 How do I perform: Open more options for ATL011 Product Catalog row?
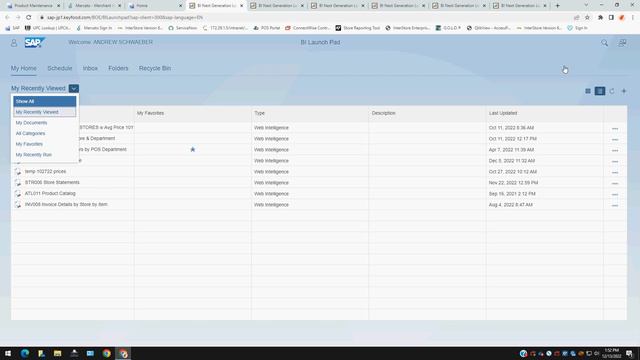(x=615, y=194)
